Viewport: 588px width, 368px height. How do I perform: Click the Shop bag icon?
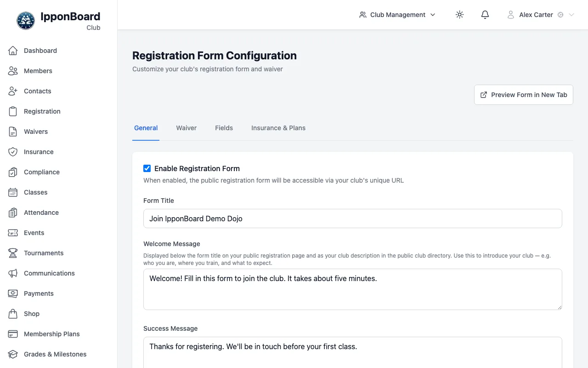point(13,314)
